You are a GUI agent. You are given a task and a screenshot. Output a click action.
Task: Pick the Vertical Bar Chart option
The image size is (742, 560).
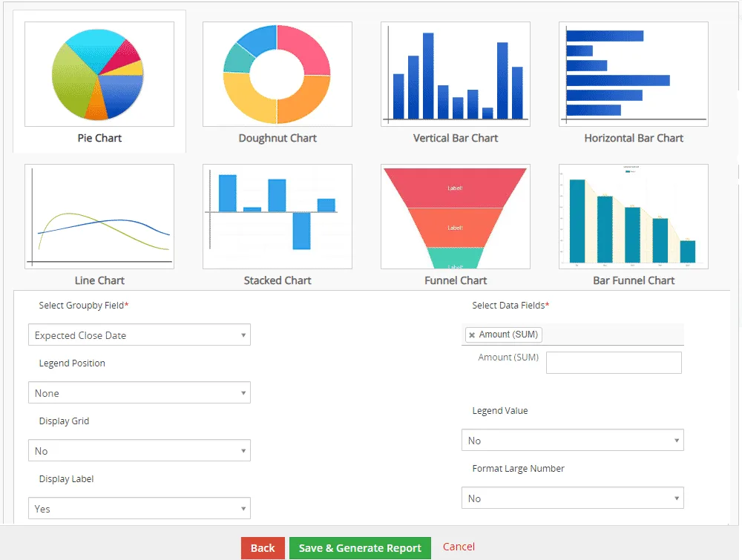pos(456,74)
